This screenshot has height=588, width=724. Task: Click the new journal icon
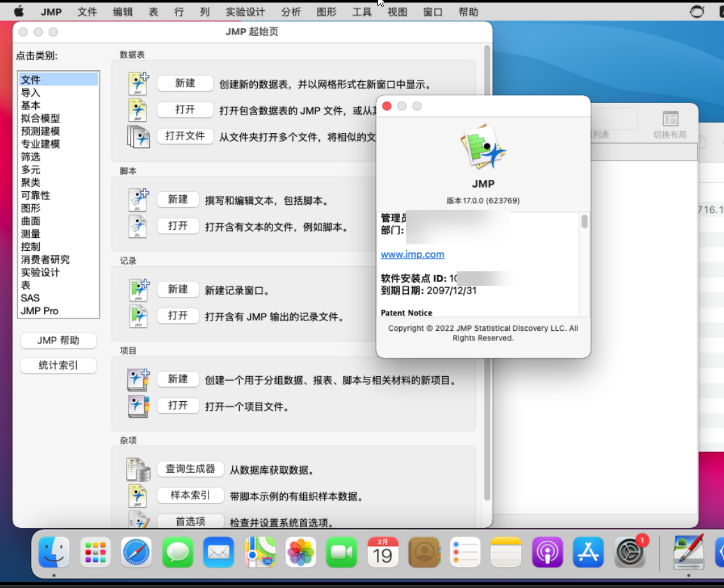pos(139,290)
